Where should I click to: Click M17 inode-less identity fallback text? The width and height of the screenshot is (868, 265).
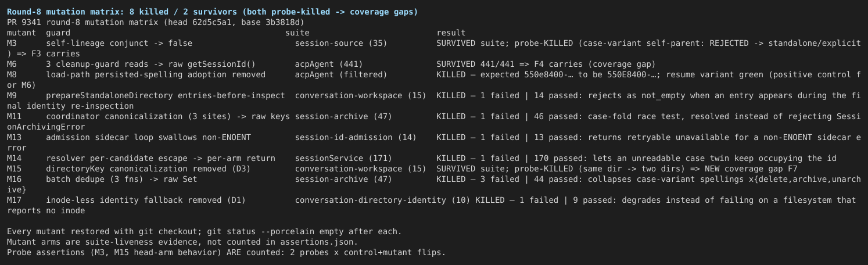coord(146,200)
